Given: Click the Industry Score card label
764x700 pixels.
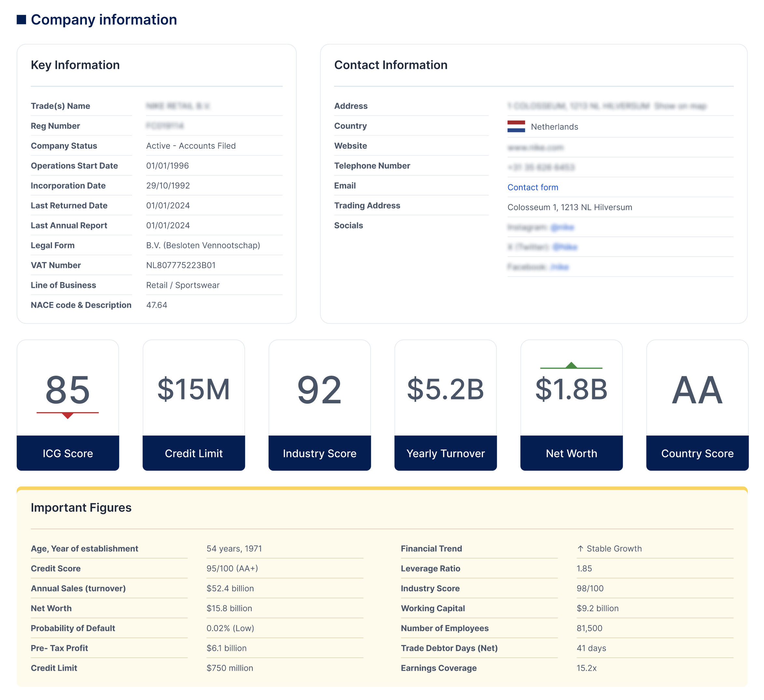Looking at the screenshot, I should pos(320,453).
